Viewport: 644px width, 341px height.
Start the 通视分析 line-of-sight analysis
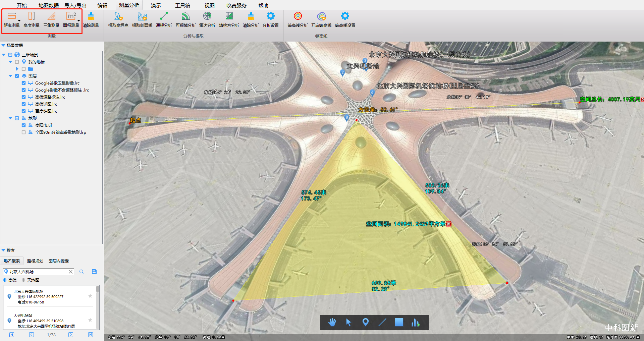coord(164,19)
